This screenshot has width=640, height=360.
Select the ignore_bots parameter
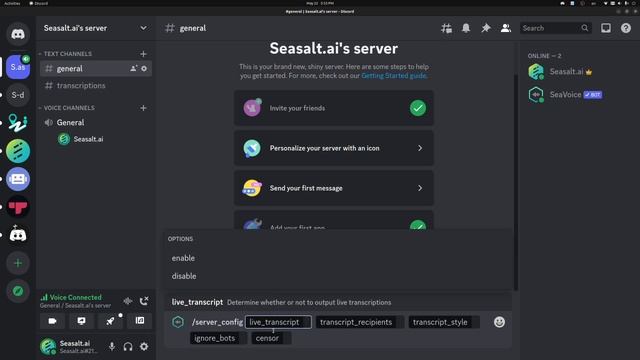tap(218, 338)
